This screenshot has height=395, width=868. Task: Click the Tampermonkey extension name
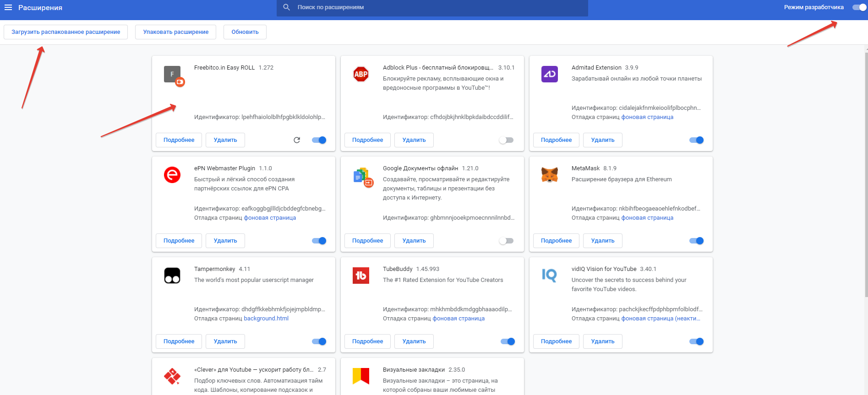pos(214,269)
